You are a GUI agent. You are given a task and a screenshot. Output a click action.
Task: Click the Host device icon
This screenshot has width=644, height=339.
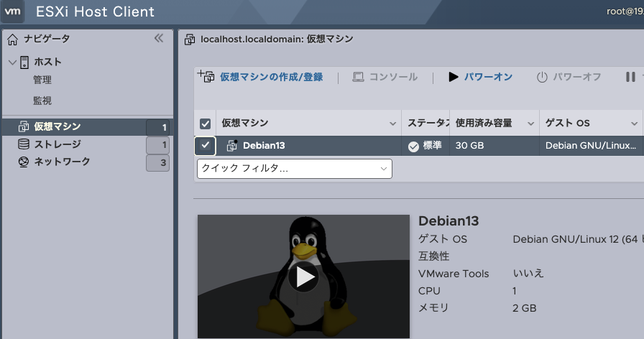24,62
